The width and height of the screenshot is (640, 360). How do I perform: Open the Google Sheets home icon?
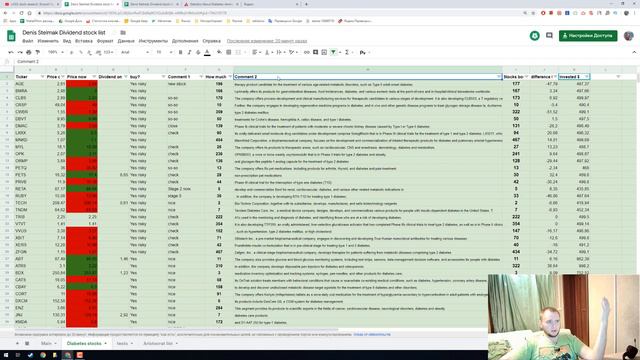click(x=11, y=36)
